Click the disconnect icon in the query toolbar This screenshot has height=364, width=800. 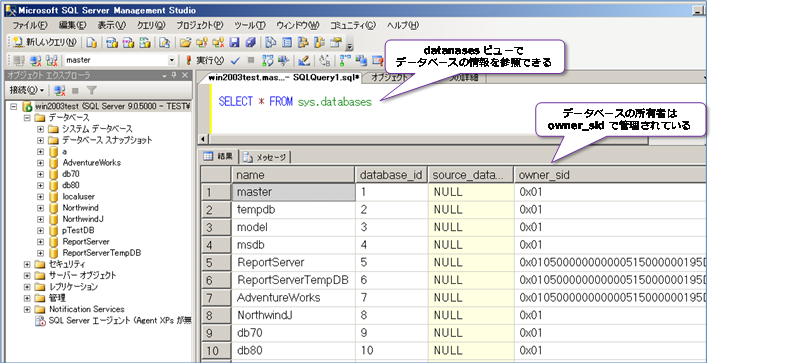click(35, 60)
